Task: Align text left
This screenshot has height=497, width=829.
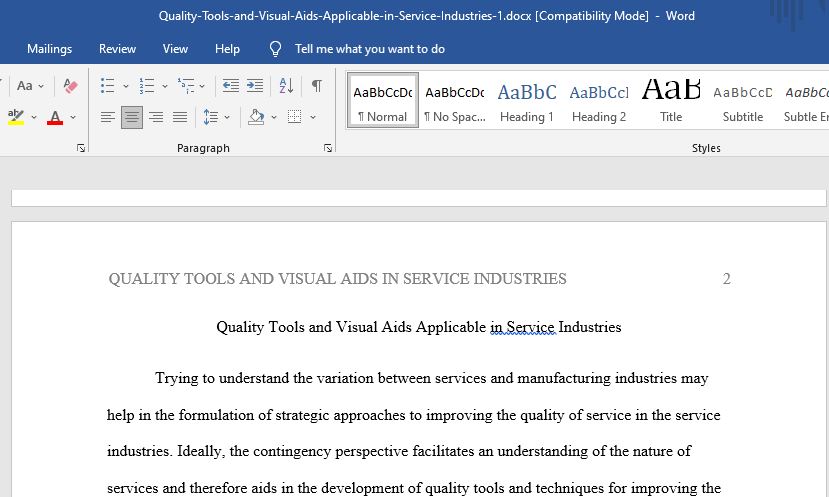Action: click(108, 117)
